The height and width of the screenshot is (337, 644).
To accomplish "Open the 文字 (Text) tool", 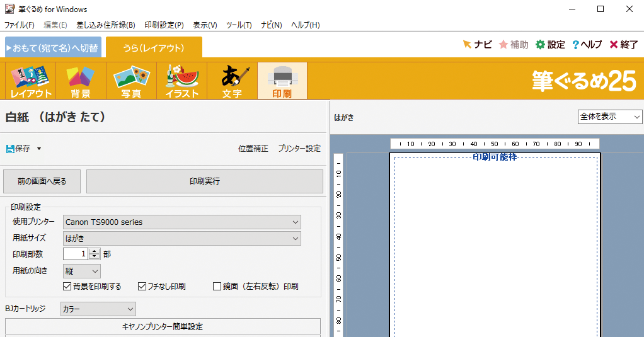I will coord(233,81).
